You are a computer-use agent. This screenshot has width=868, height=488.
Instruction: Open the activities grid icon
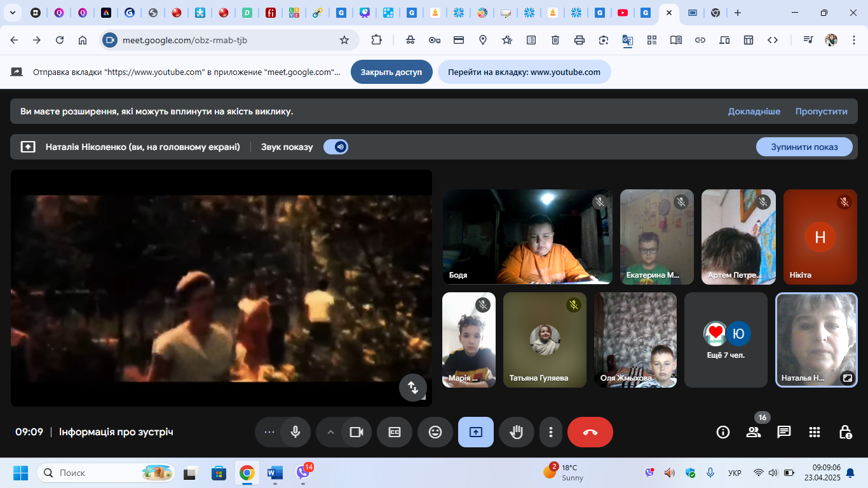[x=815, y=432]
